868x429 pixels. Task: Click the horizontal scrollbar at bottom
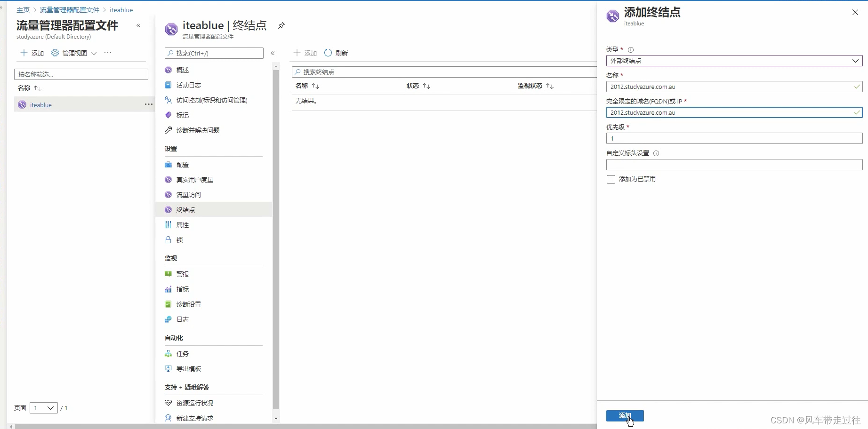tap(306, 426)
